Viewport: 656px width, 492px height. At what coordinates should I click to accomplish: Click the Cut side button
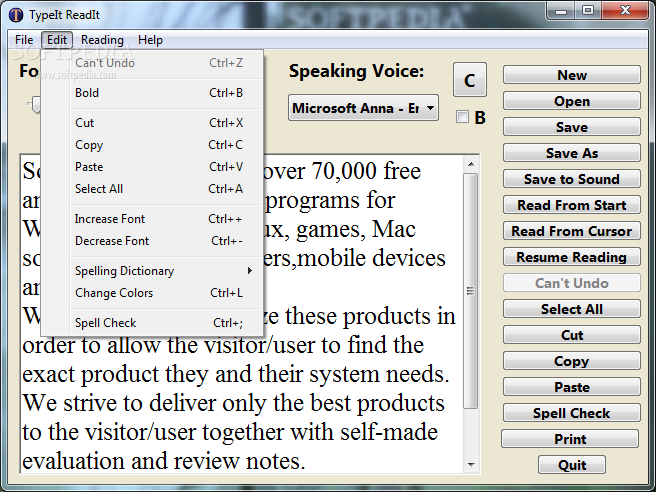[x=571, y=334]
